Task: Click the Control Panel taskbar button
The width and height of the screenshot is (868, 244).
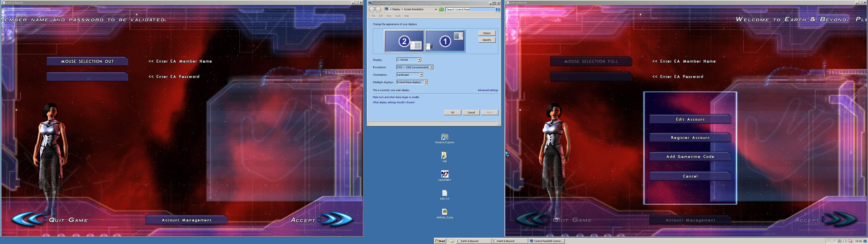Action: 547,241
